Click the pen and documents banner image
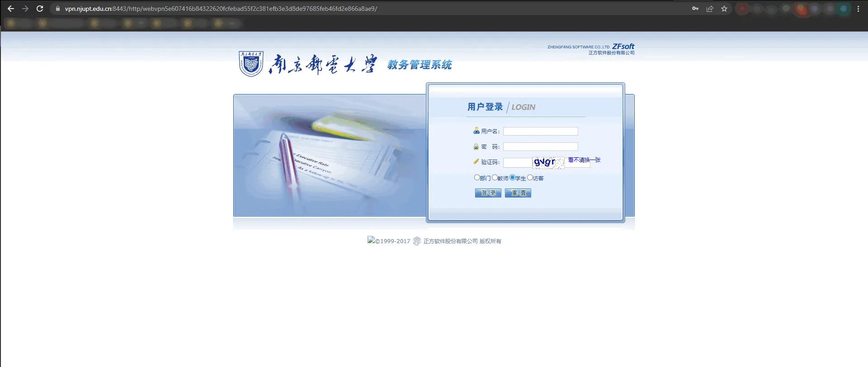The height and width of the screenshot is (367, 868). click(x=330, y=155)
